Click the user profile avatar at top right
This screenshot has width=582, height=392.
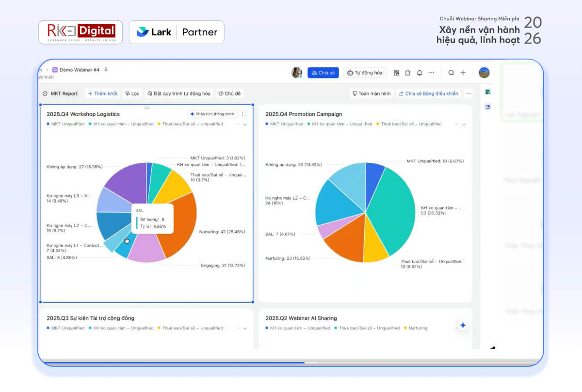(x=484, y=73)
